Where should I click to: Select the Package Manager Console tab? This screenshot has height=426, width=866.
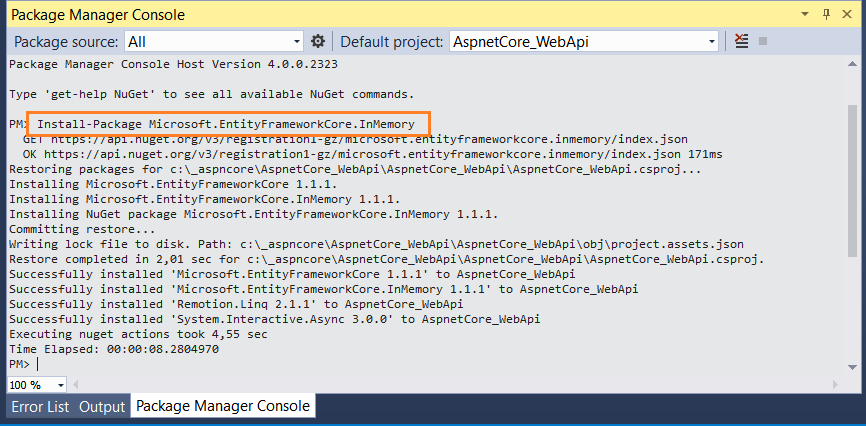(223, 407)
